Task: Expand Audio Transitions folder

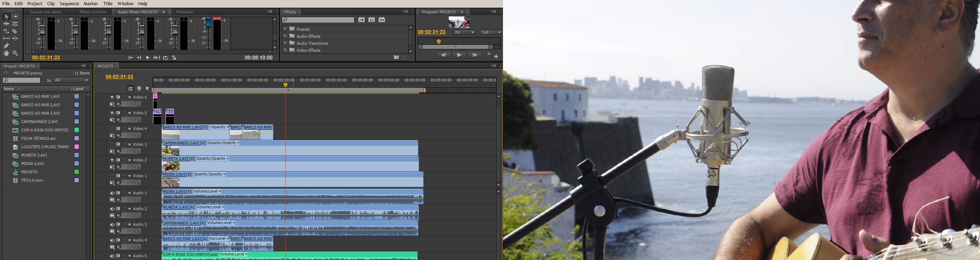Action: 285,43
